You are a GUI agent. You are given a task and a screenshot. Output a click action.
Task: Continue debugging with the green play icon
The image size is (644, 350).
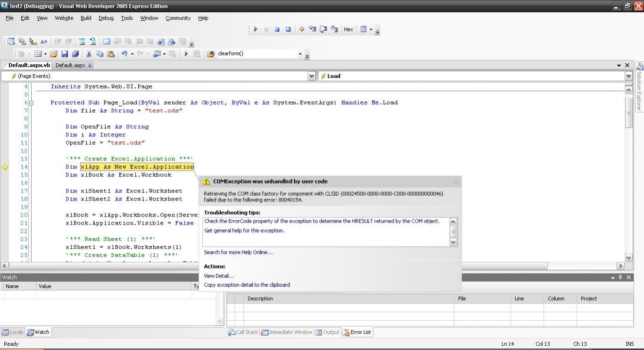pyautogui.click(x=256, y=29)
